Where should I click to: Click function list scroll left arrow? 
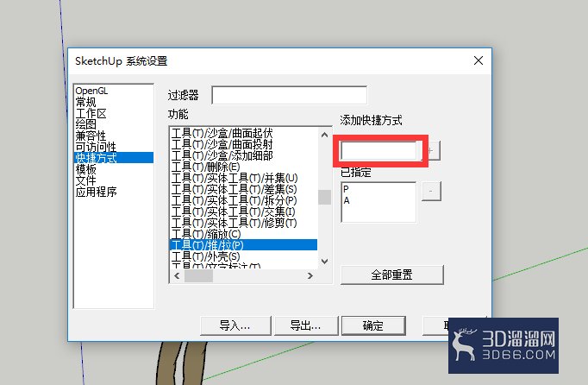point(177,276)
